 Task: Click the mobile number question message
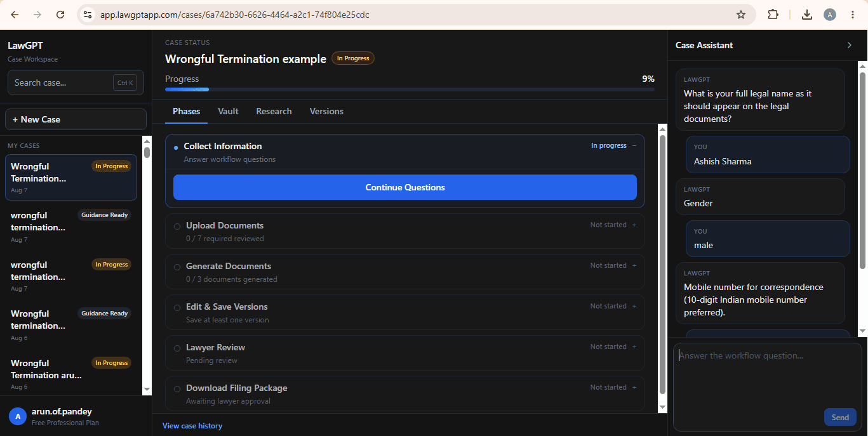tap(760, 293)
